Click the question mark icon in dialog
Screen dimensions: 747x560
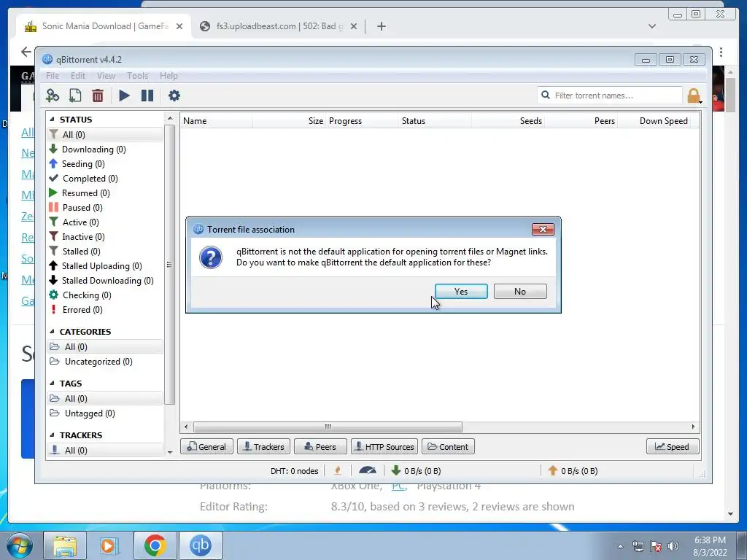click(x=211, y=257)
